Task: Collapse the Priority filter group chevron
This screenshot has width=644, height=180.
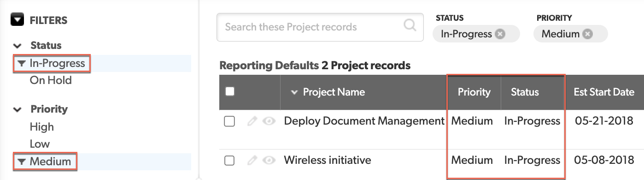Action: click(x=18, y=110)
